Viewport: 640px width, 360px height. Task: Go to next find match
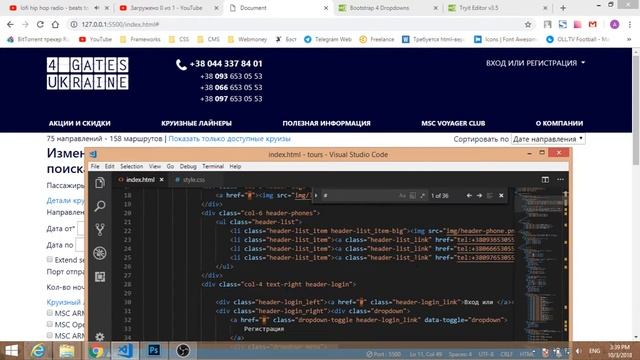pyautogui.click(x=479, y=196)
